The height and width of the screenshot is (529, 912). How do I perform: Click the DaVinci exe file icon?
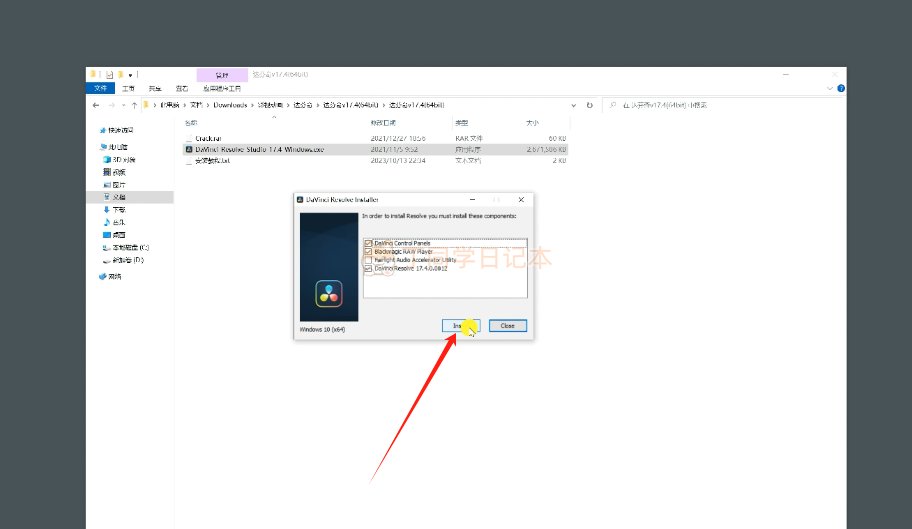pyautogui.click(x=188, y=149)
